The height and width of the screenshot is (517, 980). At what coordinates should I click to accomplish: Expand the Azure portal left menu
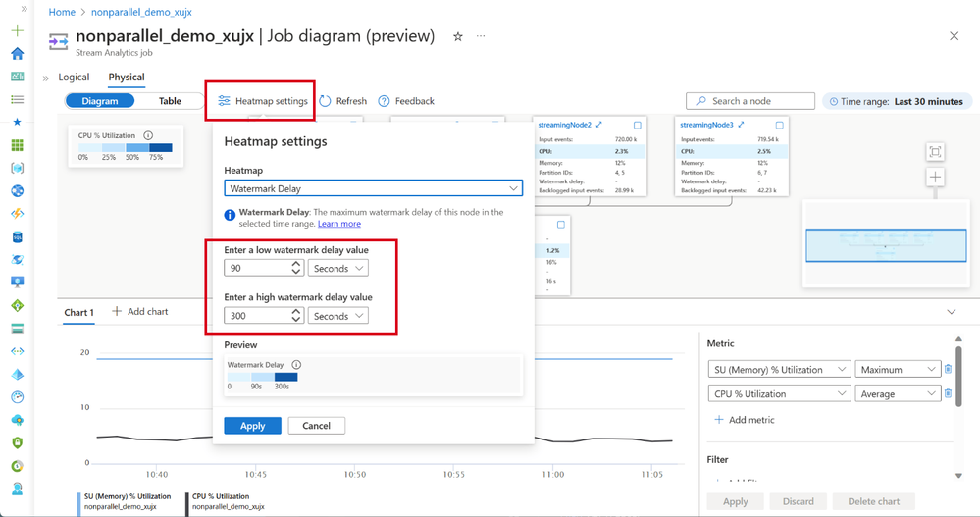point(24,9)
